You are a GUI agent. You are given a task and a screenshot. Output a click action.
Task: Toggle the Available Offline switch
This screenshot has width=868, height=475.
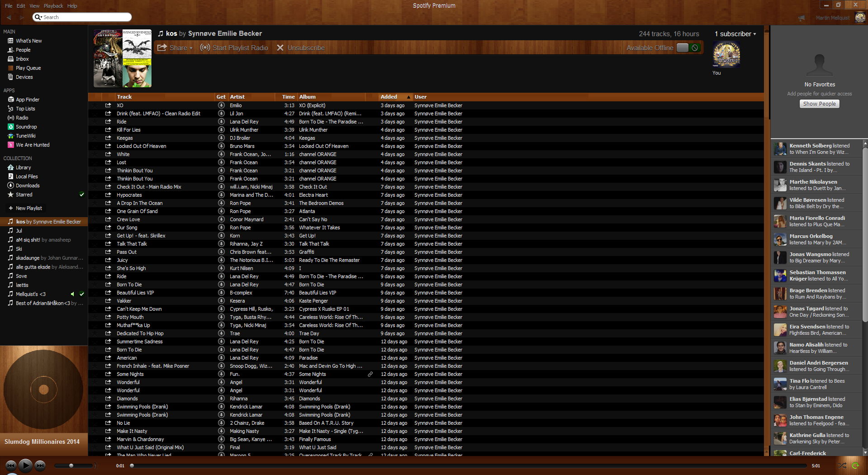tap(688, 48)
